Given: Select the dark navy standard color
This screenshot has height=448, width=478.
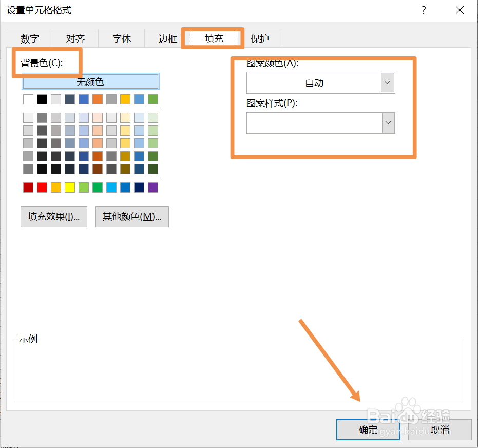Looking at the screenshot, I should point(139,188).
